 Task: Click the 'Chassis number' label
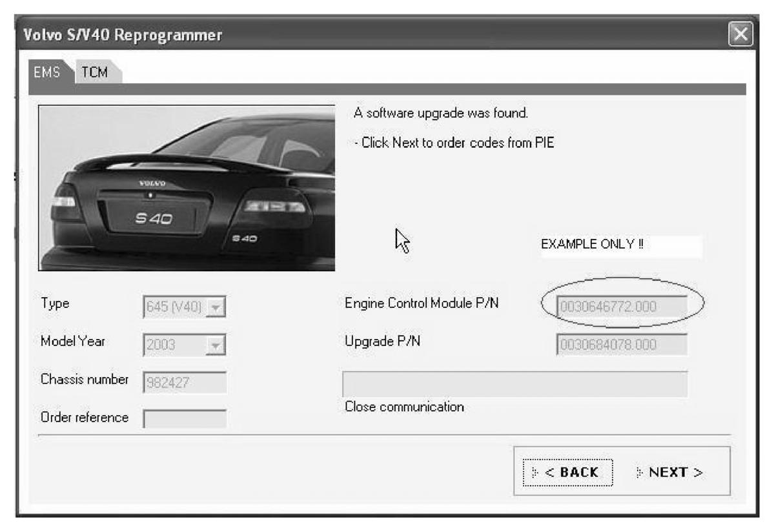pos(85,379)
